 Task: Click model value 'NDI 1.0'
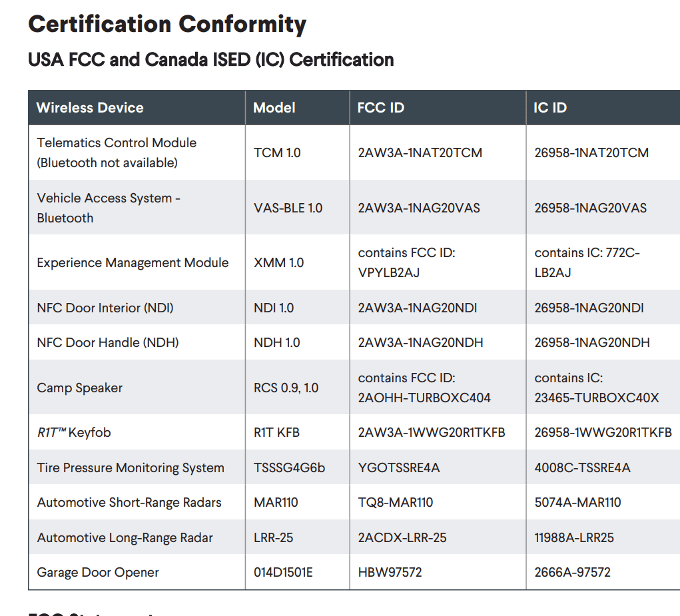(x=274, y=308)
